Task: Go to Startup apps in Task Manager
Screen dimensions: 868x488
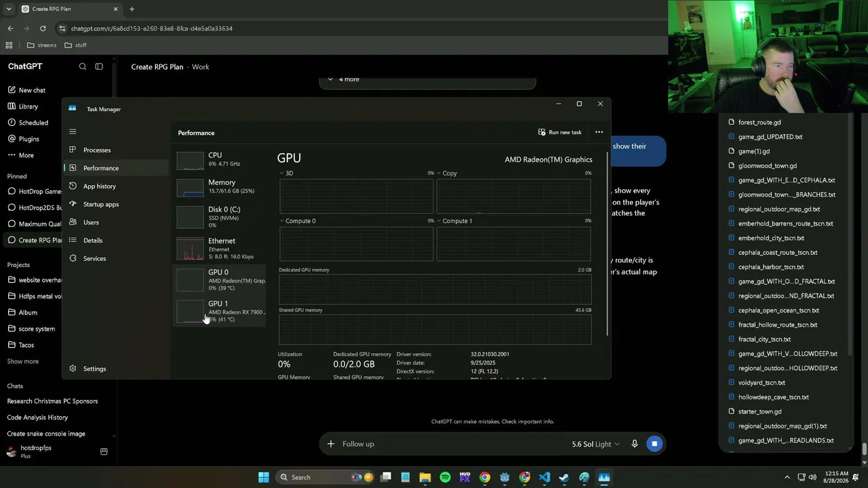Action: click(101, 204)
